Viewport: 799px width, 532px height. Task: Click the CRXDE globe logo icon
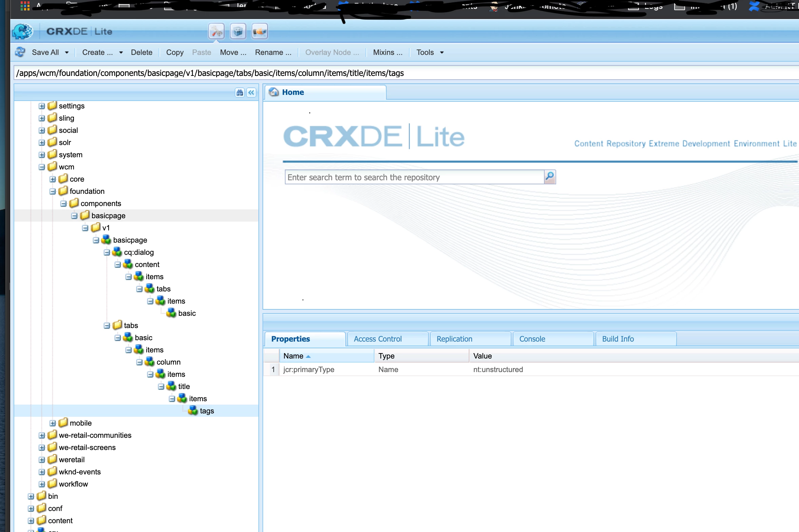(x=22, y=32)
